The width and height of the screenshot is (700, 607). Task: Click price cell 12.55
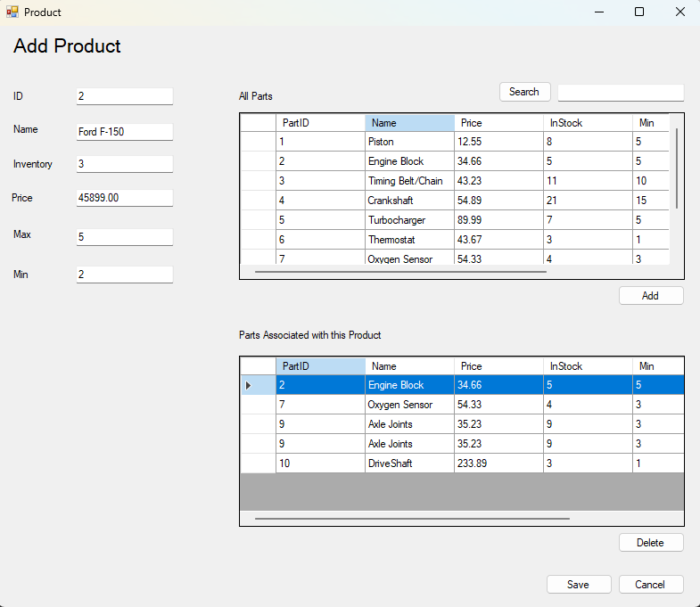pos(499,142)
